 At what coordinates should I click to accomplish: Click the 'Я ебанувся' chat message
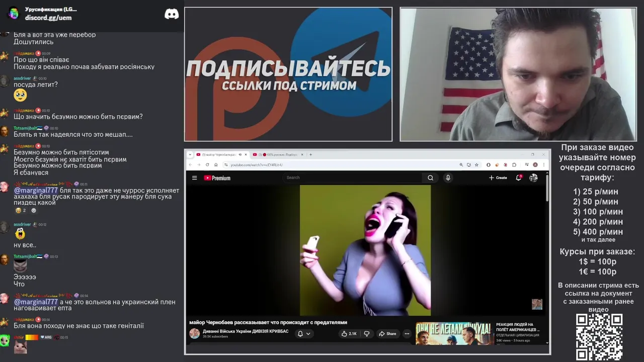pyautogui.click(x=31, y=172)
